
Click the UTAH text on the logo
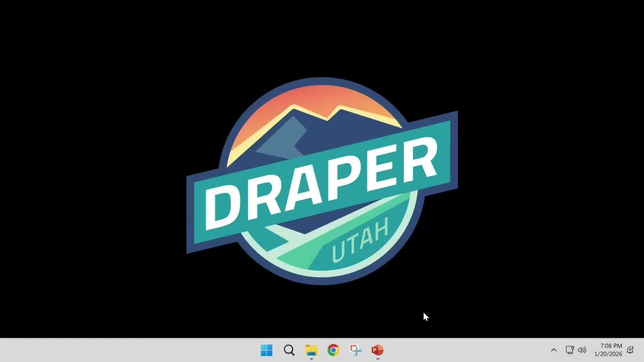coord(360,240)
